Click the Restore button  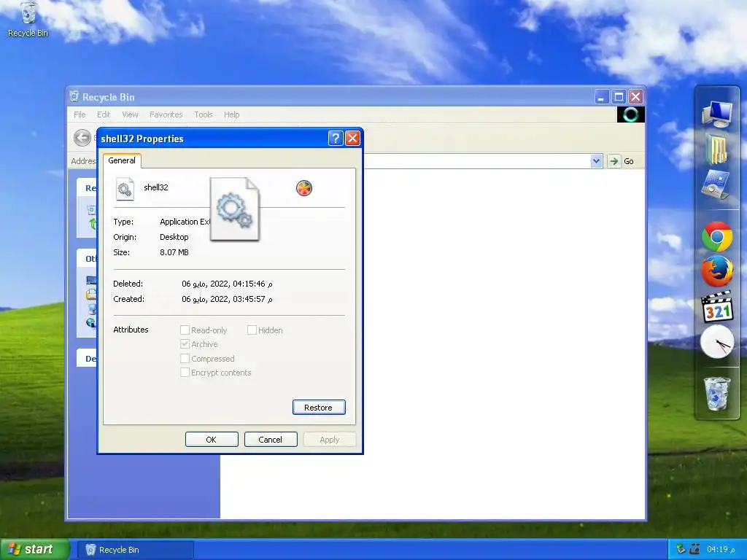pyautogui.click(x=319, y=407)
